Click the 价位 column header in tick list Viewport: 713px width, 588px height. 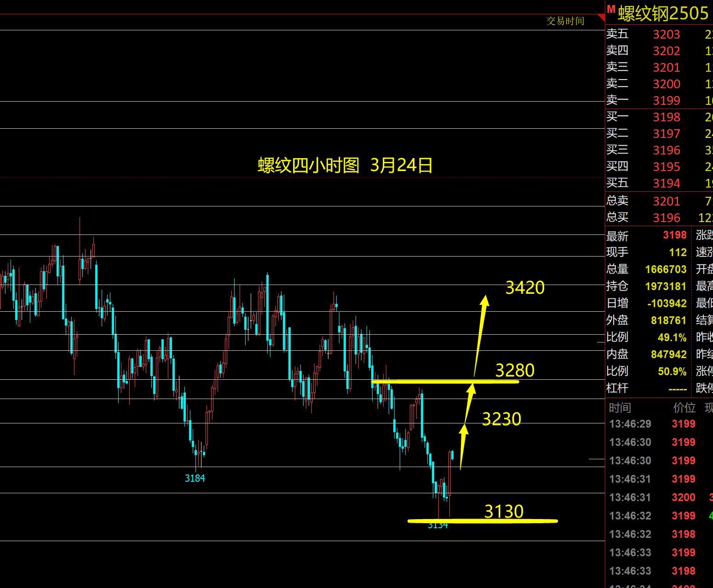point(684,408)
